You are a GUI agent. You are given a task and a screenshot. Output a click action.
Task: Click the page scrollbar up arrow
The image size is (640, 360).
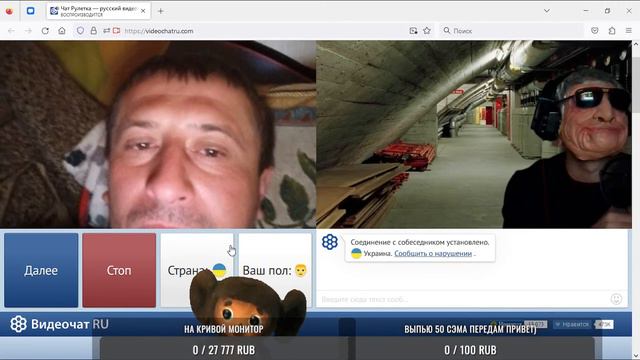(x=636, y=44)
